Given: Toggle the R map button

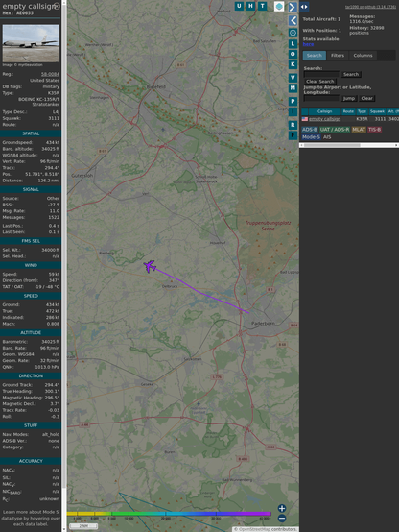Looking at the screenshot, I should (x=293, y=125).
